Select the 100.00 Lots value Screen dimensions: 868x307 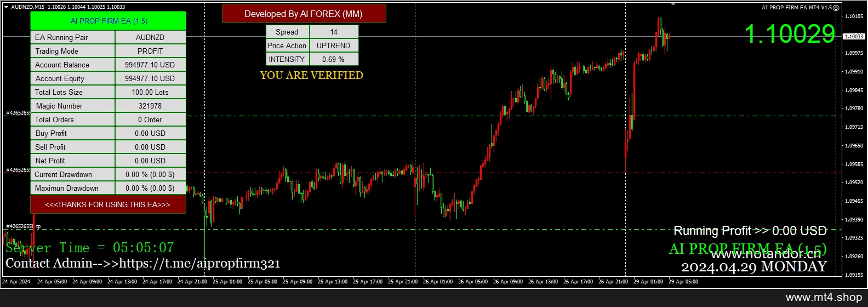point(151,92)
